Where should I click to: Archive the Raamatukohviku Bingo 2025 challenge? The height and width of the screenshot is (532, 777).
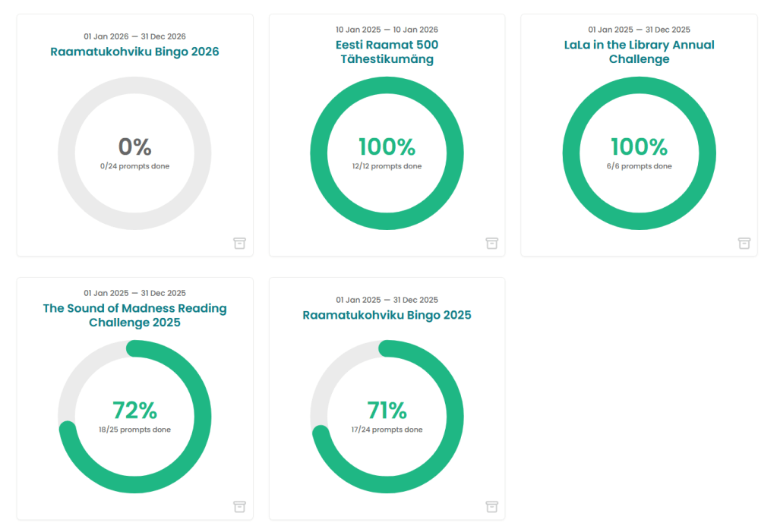point(491,506)
